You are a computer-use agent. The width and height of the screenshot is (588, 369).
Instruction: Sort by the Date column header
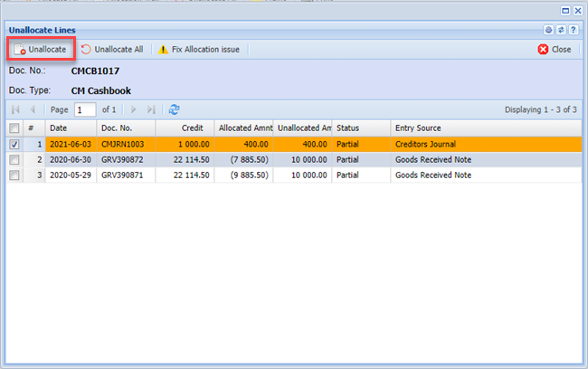coord(71,128)
